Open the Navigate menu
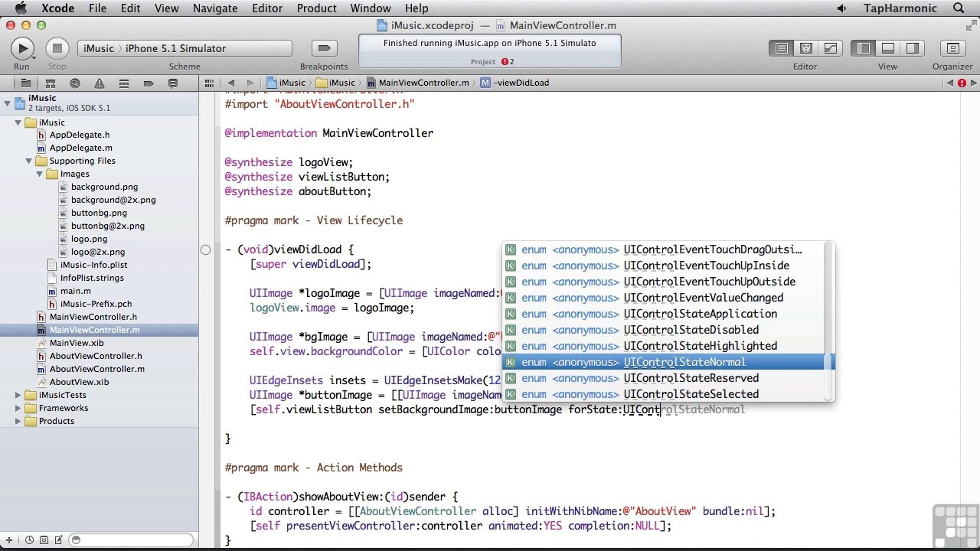The width and height of the screenshot is (980, 551). coord(215,8)
